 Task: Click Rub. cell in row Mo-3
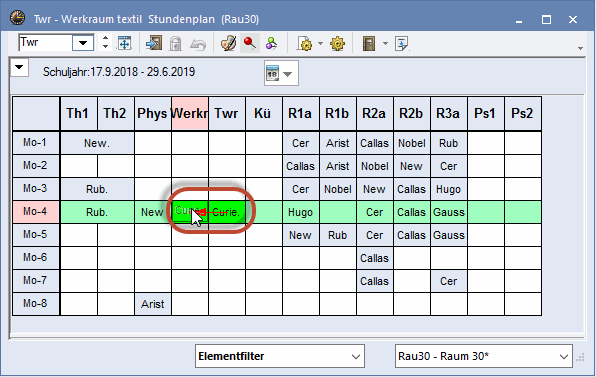(x=97, y=189)
